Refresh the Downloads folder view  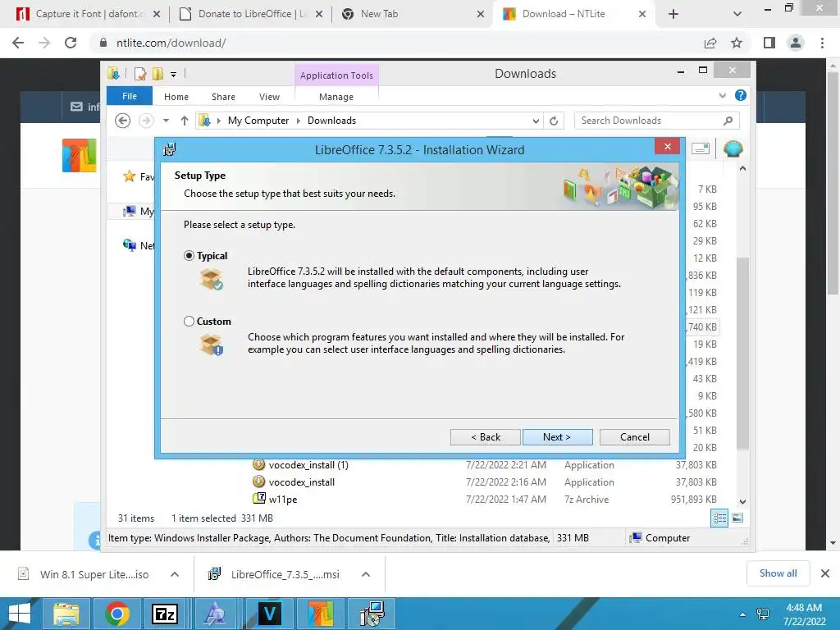pyautogui.click(x=554, y=121)
